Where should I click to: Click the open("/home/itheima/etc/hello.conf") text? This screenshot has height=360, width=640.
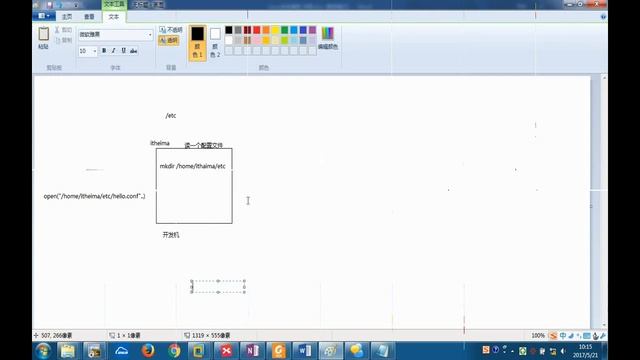pyautogui.click(x=94, y=196)
